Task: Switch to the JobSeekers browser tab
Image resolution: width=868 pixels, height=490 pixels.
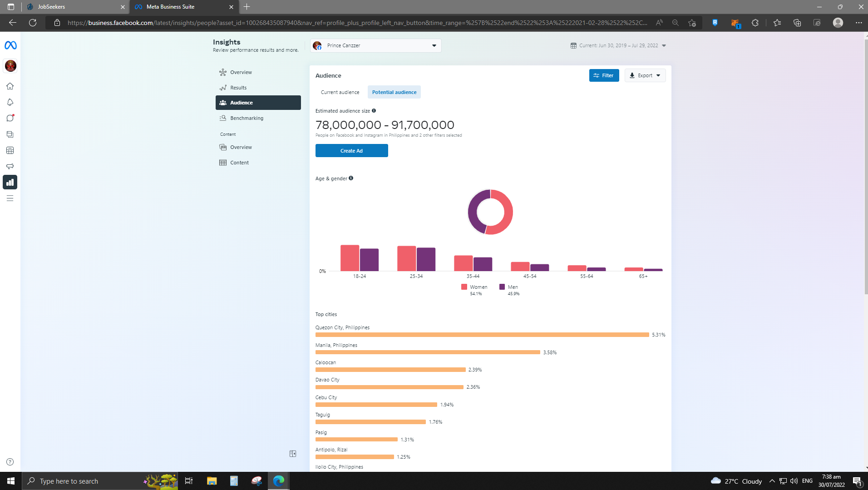Action: 76,7
